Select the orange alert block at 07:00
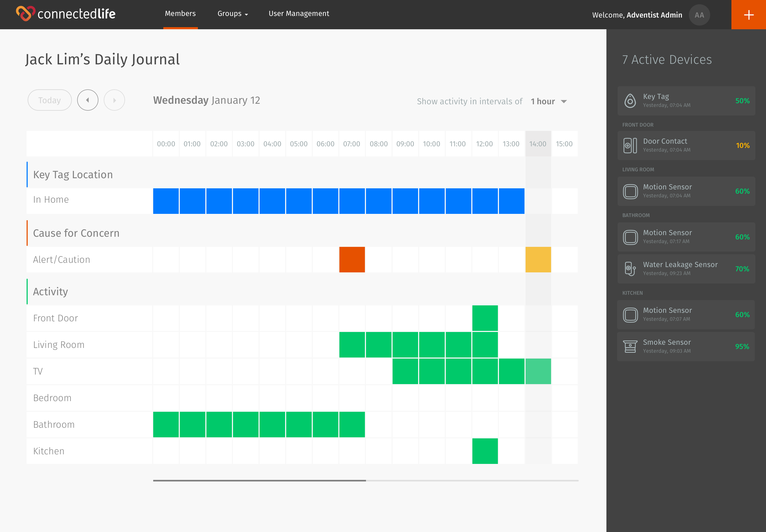The image size is (766, 532). coord(352,260)
